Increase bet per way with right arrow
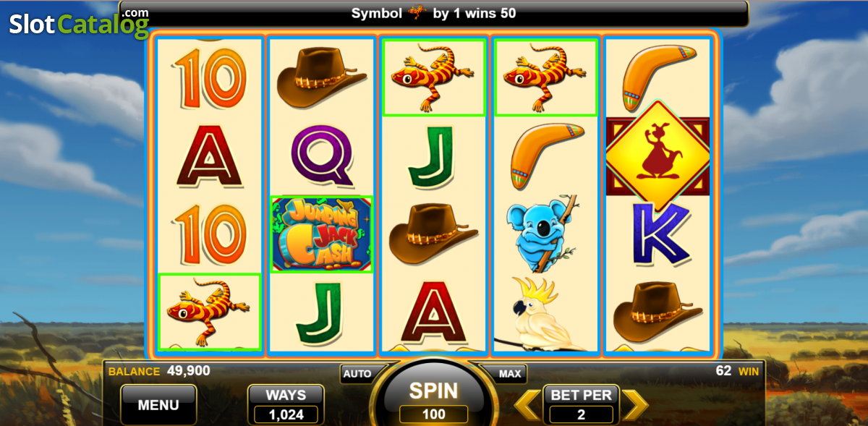 coord(635,405)
